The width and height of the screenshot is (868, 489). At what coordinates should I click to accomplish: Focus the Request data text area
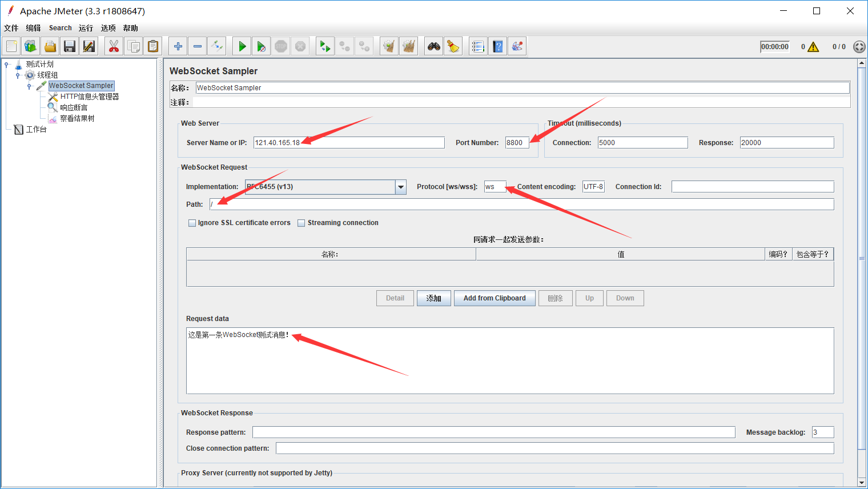click(510, 360)
